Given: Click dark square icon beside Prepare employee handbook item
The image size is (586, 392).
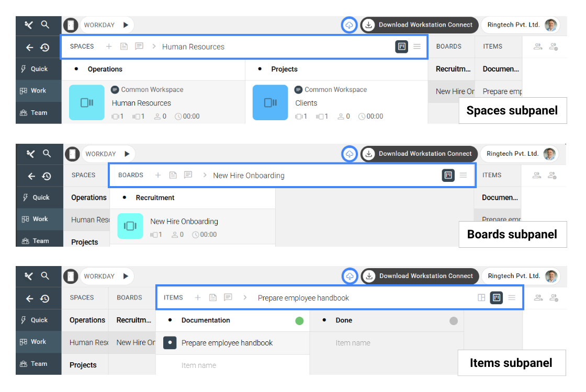Looking at the screenshot, I should 170,343.
